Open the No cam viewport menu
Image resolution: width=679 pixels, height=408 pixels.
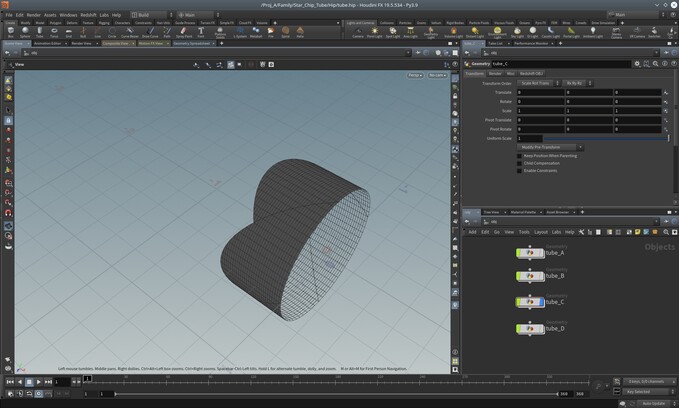point(437,75)
